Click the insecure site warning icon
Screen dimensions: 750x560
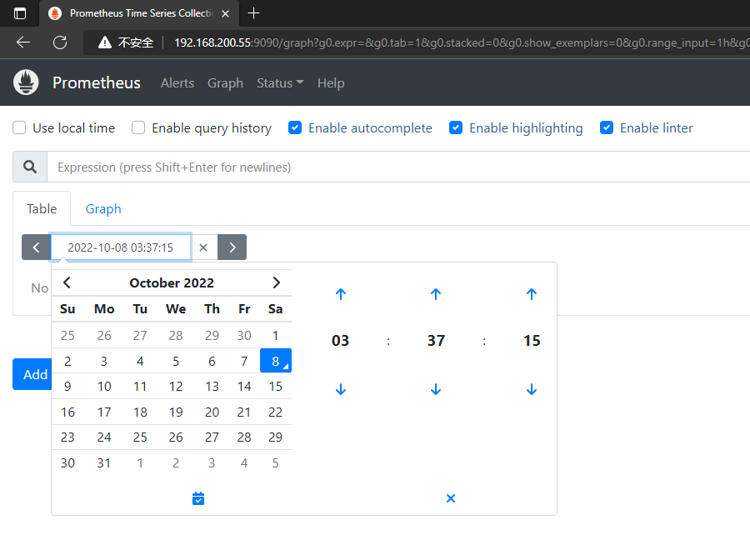[x=105, y=42]
